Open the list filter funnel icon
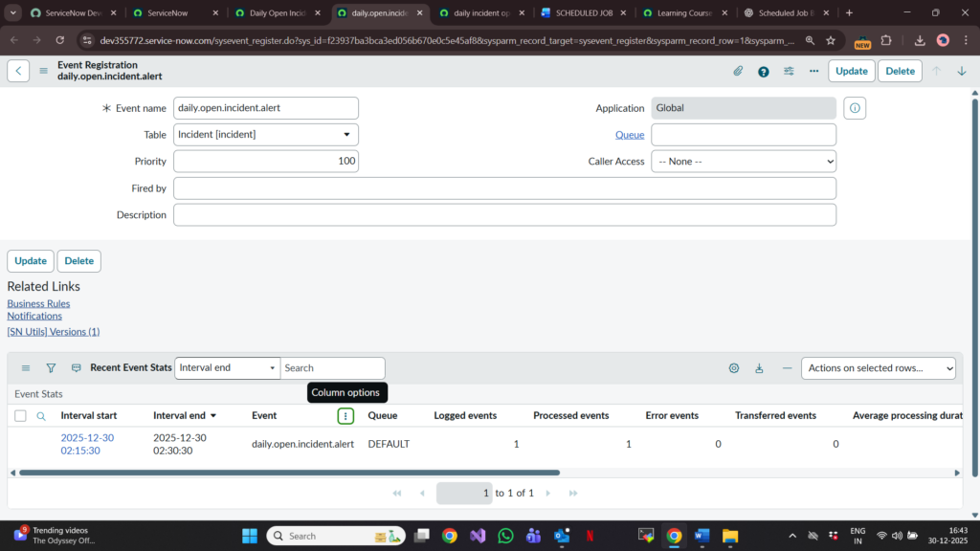This screenshot has width=980, height=551. (x=51, y=368)
